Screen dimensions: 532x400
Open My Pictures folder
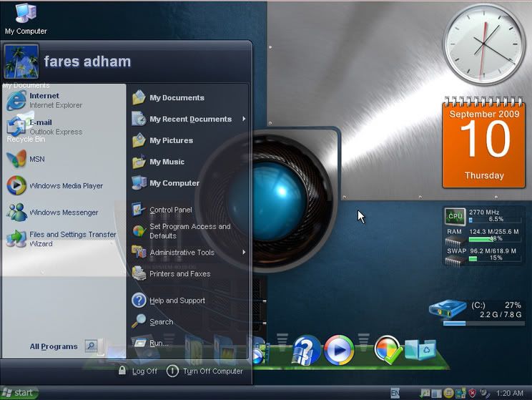[188, 140]
